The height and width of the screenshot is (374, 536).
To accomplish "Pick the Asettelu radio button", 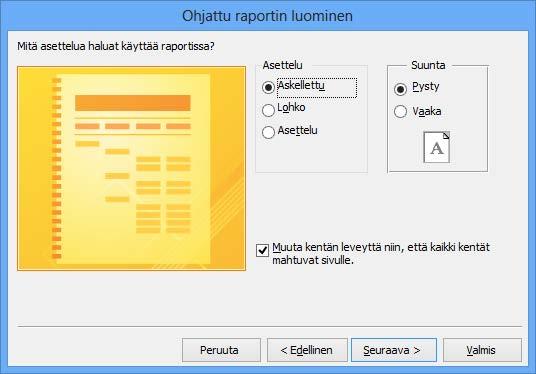I will pyautogui.click(x=268, y=132).
